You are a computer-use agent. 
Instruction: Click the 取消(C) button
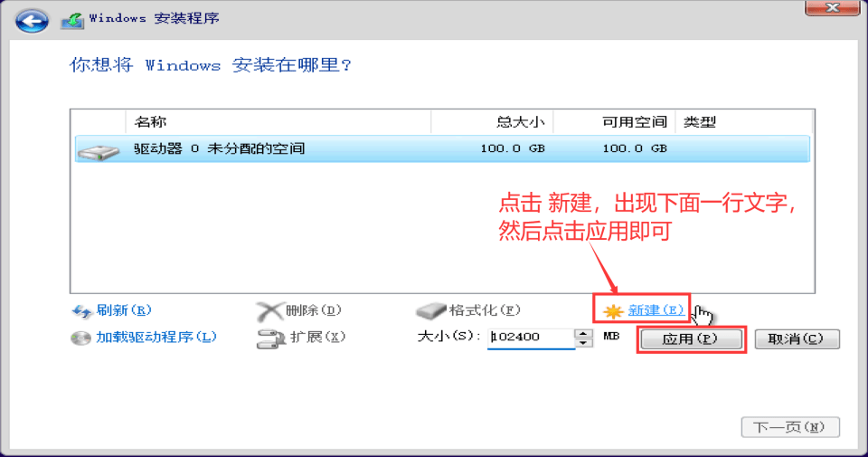tap(797, 339)
